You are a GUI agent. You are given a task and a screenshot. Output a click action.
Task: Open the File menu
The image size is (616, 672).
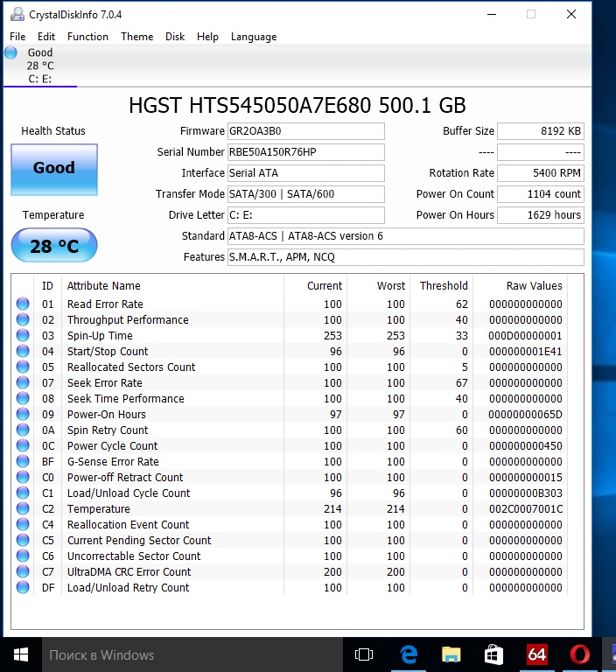pos(17,37)
